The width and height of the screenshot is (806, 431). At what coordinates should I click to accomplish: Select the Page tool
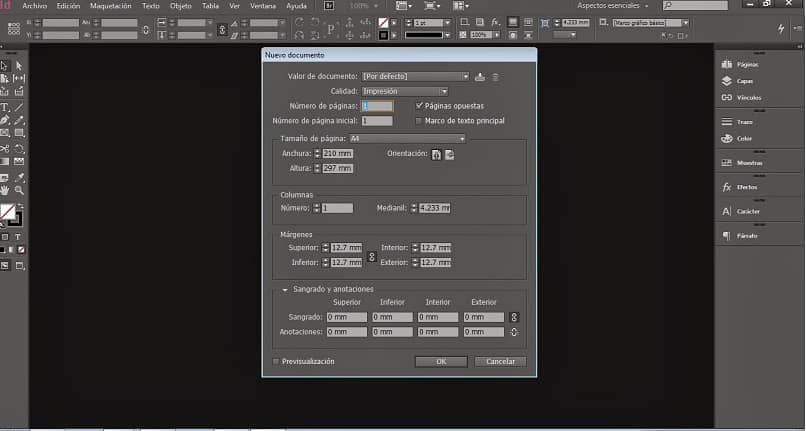coord(5,79)
